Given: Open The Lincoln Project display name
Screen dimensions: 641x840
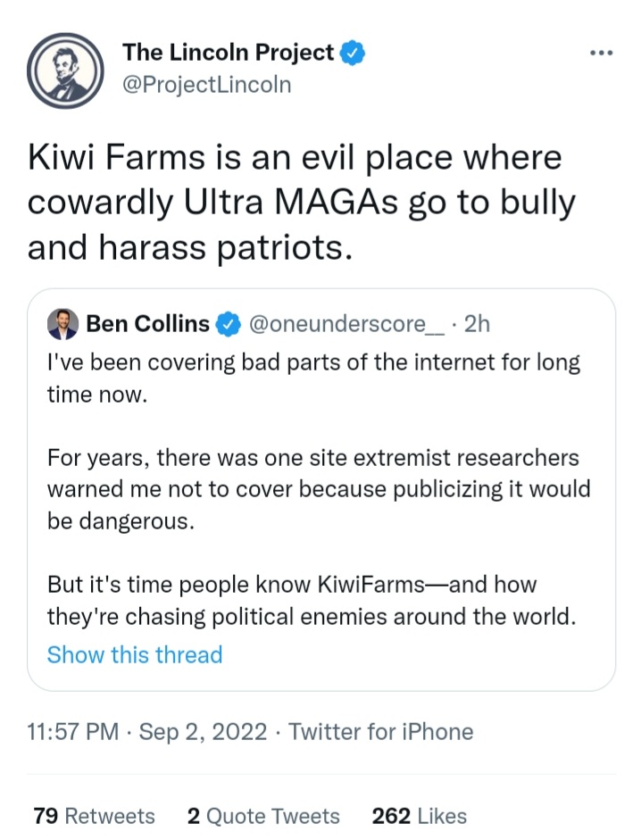Looking at the screenshot, I should [x=229, y=53].
